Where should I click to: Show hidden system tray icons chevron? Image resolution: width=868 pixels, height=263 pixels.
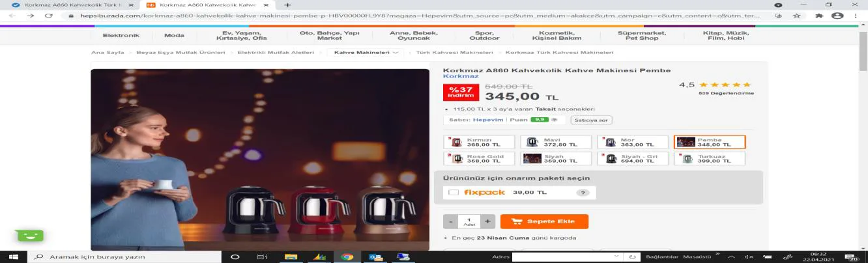pos(731,257)
